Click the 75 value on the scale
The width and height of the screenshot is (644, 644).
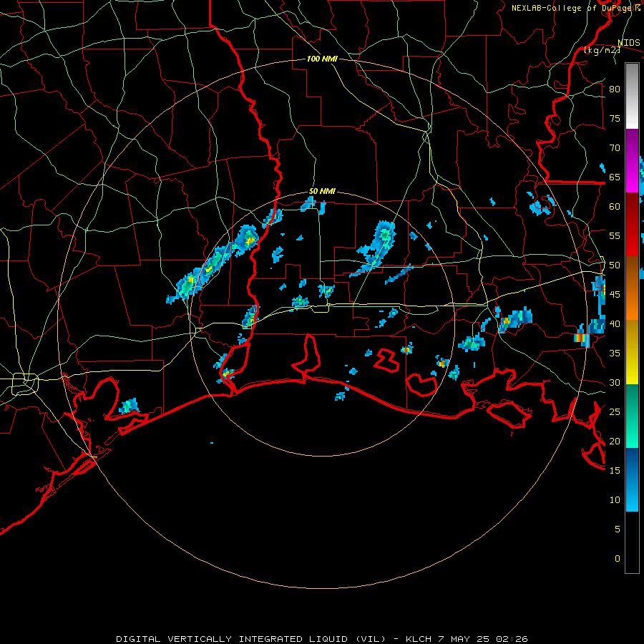pyautogui.click(x=615, y=118)
